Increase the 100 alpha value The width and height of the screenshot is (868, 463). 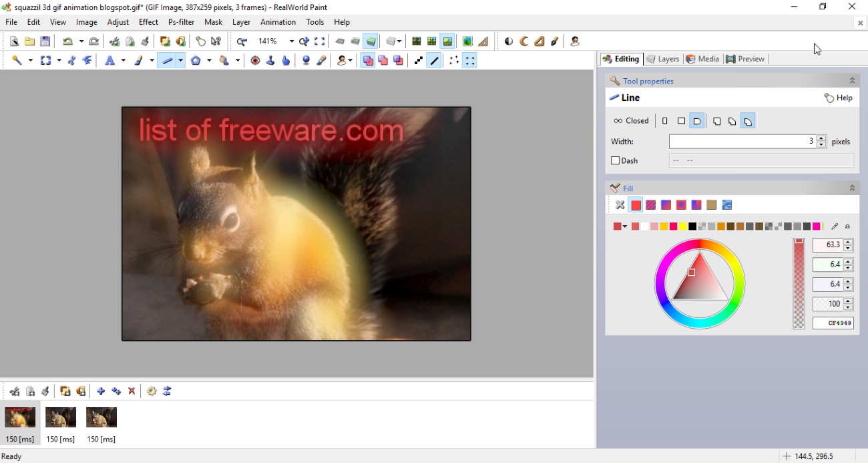pyautogui.click(x=848, y=301)
